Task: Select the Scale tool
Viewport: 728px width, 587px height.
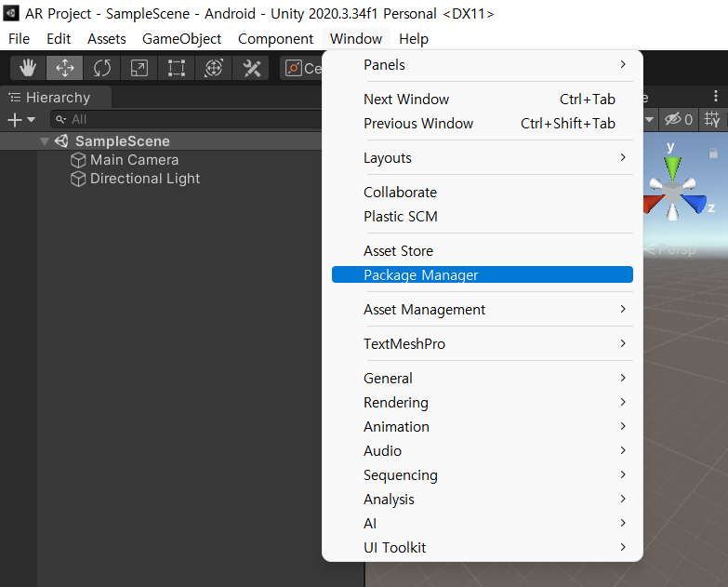Action: pyautogui.click(x=139, y=68)
